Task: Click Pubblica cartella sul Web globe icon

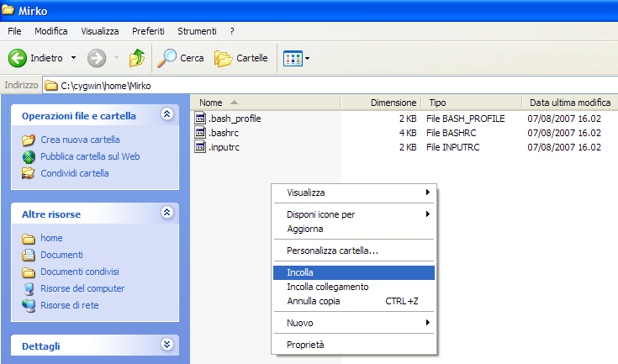Action: tap(29, 157)
